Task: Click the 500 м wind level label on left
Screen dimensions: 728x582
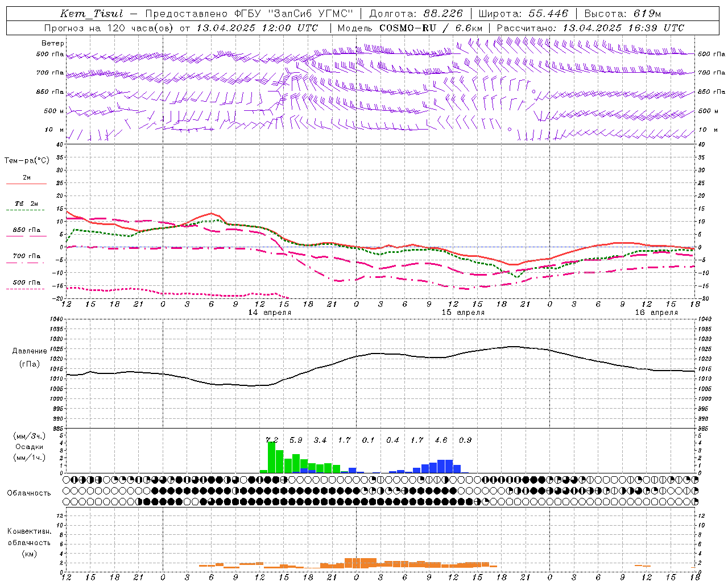Action: click(x=54, y=111)
